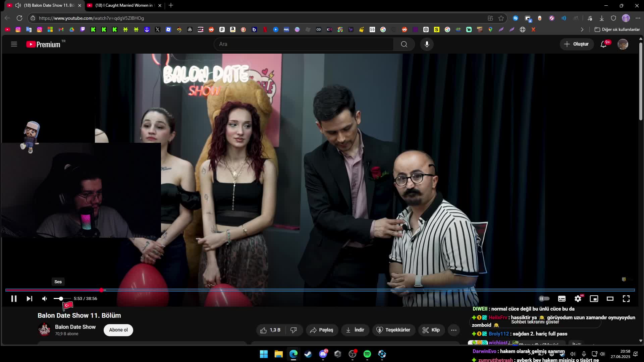644x362 pixels.
Task: Expand more actions three-dot menu
Action: click(453, 330)
